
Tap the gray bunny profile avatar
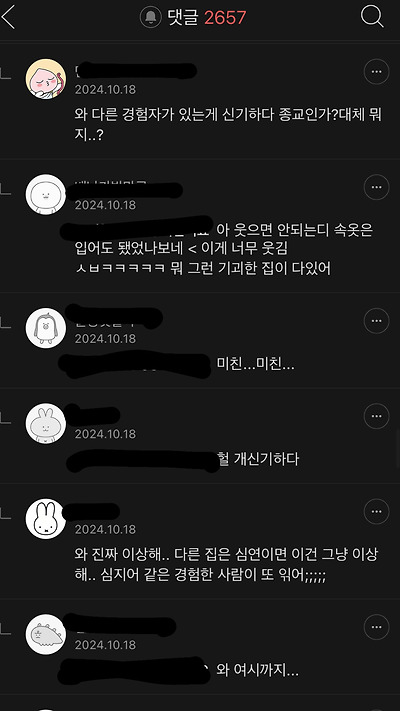pyautogui.click(x=45, y=424)
